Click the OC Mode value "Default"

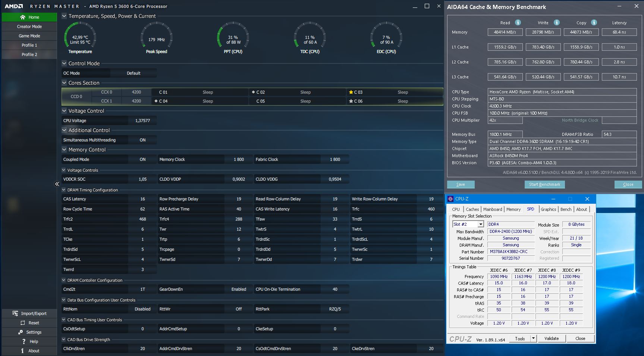(x=133, y=73)
